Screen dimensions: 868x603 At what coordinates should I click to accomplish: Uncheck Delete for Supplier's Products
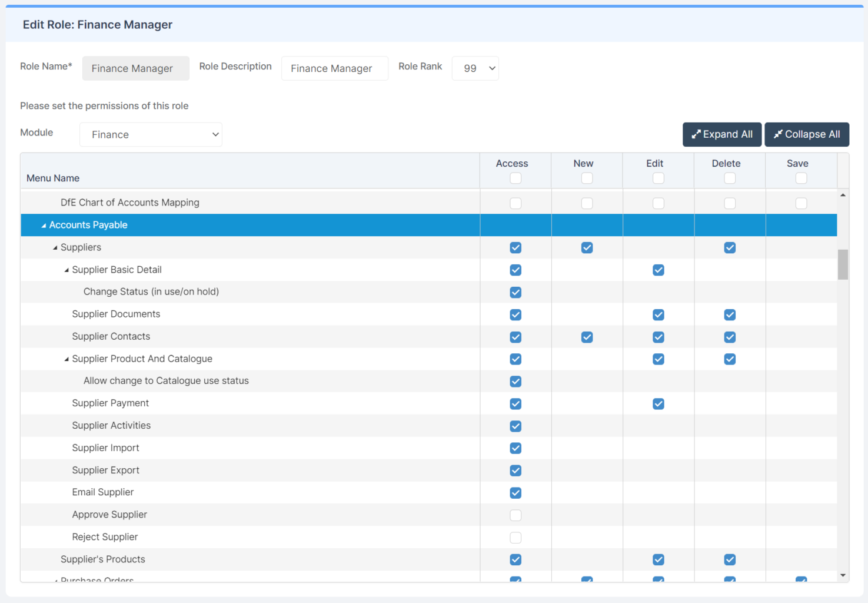point(730,559)
